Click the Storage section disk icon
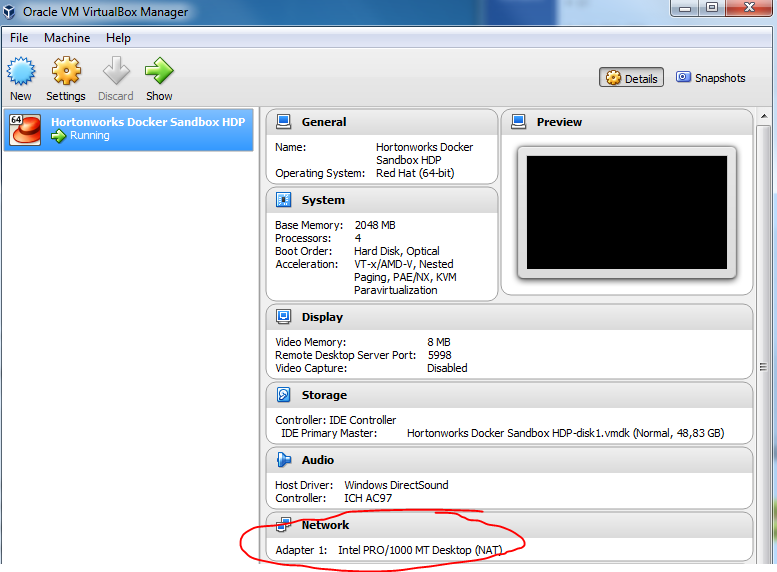This screenshot has width=777, height=572. (x=283, y=395)
